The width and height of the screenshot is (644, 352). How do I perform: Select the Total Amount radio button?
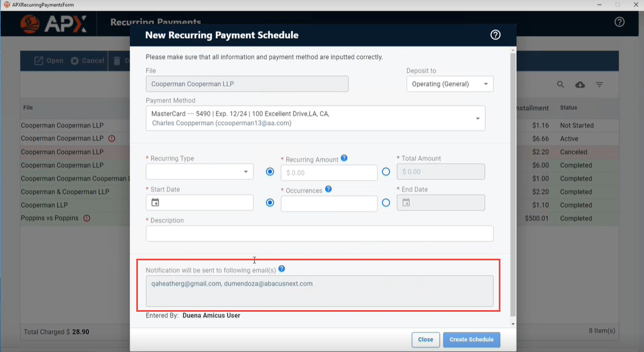point(386,172)
